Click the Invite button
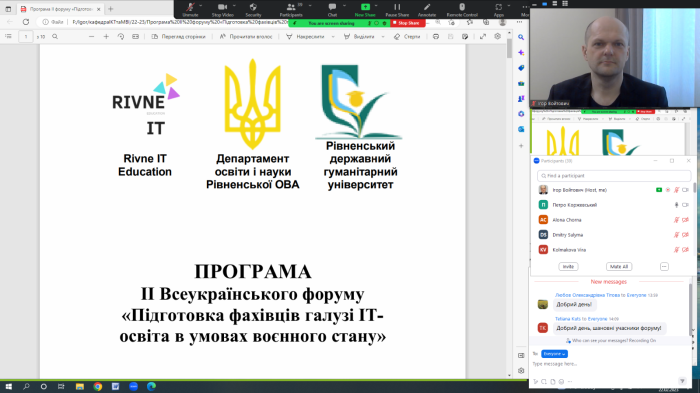Screen dimensions: 700x393 (568, 267)
